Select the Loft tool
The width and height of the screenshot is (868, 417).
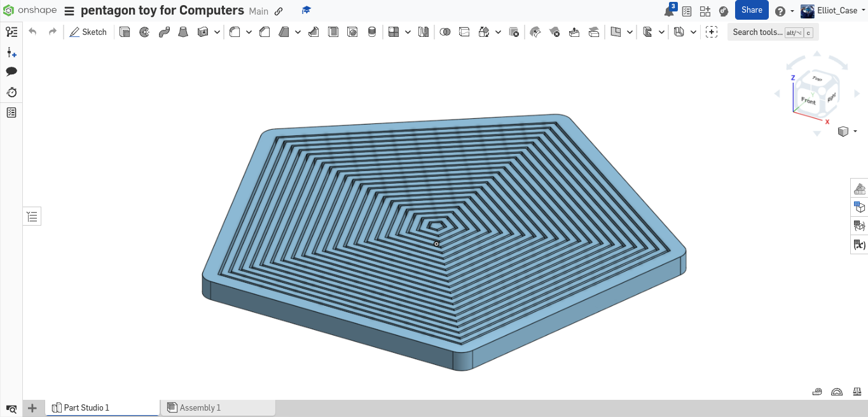tap(183, 32)
